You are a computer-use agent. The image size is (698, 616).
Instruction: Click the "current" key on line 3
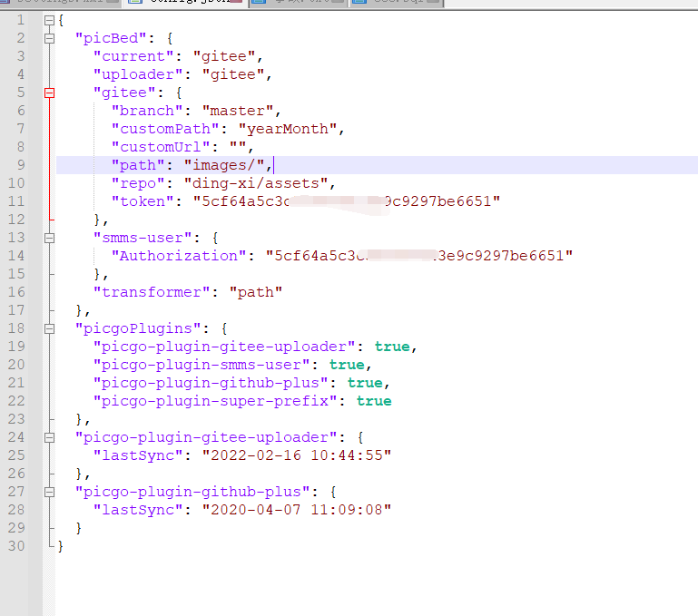point(133,56)
